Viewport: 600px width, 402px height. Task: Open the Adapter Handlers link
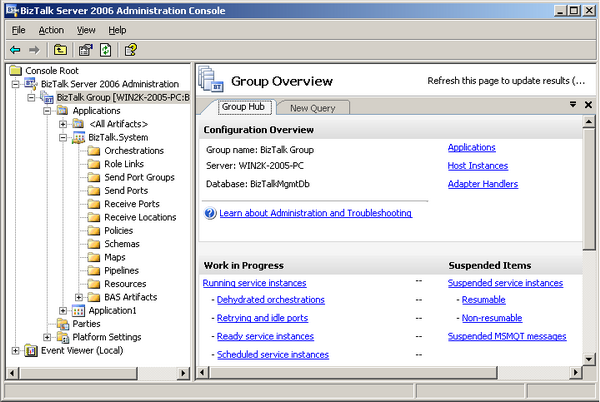click(483, 184)
